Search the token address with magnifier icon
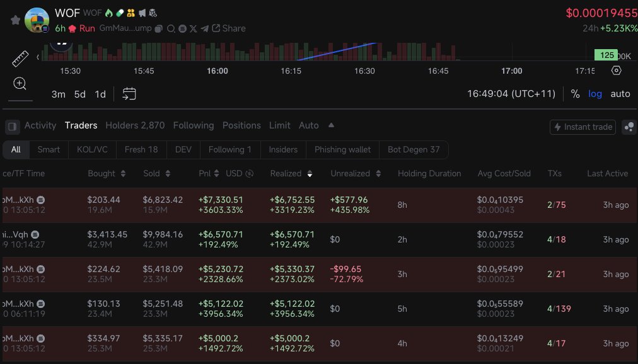The height and width of the screenshot is (364, 638). [x=171, y=28]
